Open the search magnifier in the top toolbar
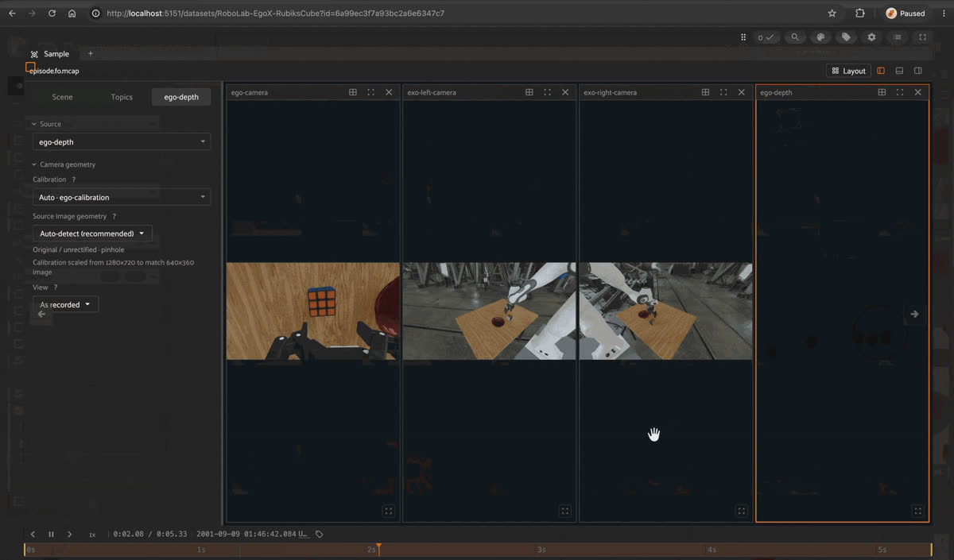 pyautogui.click(x=794, y=37)
